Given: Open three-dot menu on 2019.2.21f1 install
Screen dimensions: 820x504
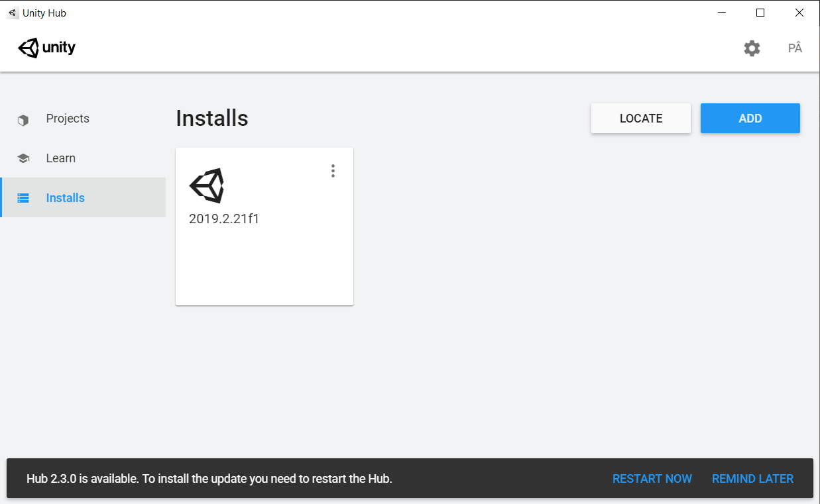Looking at the screenshot, I should [333, 171].
